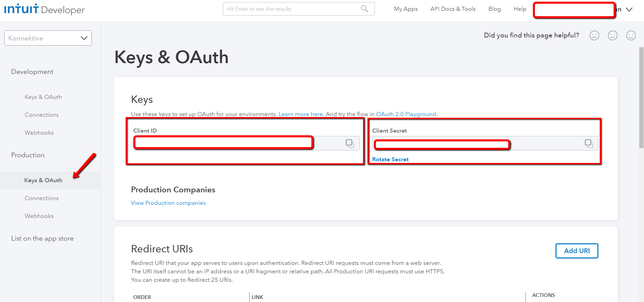Click the Add URI button
Screen dimensions: 644x302
[576, 251]
